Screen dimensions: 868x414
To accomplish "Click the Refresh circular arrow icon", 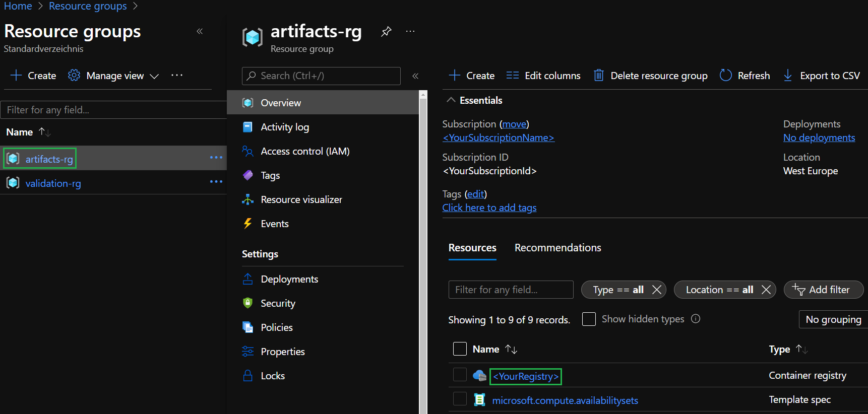I will 725,76.
